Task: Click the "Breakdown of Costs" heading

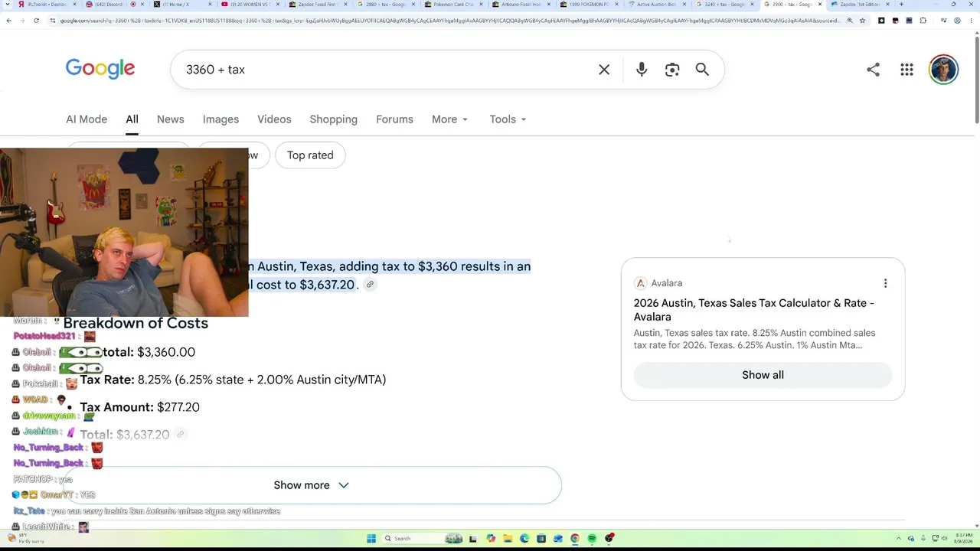Action: (136, 323)
